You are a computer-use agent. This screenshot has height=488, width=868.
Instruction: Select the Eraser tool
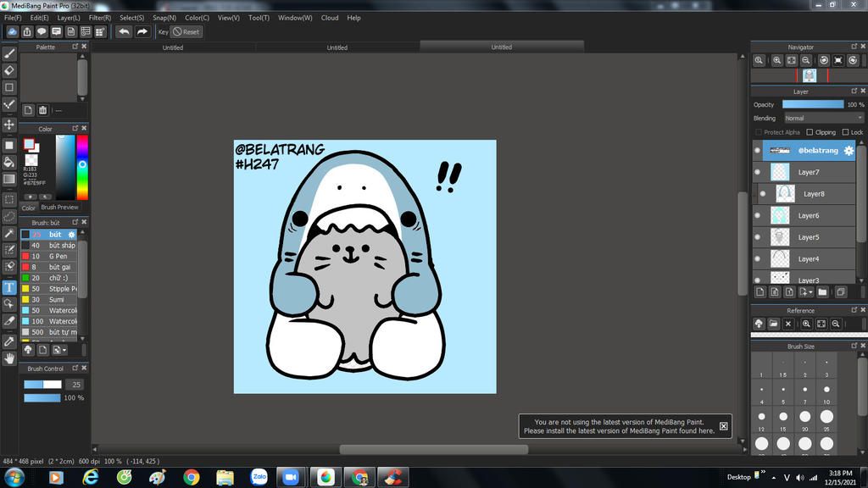(x=8, y=70)
